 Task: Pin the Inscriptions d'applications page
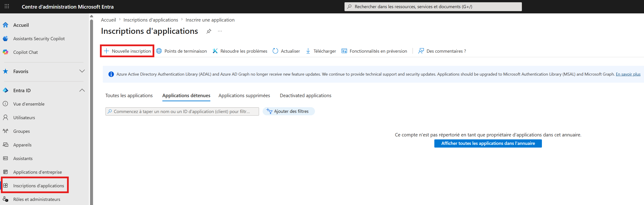tap(209, 31)
